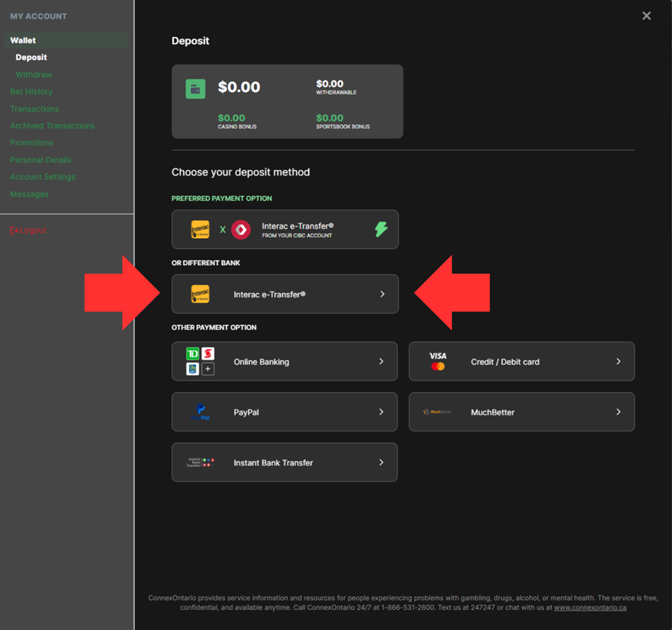Click the Visa Mastercard logo icon

pyautogui.click(x=438, y=362)
